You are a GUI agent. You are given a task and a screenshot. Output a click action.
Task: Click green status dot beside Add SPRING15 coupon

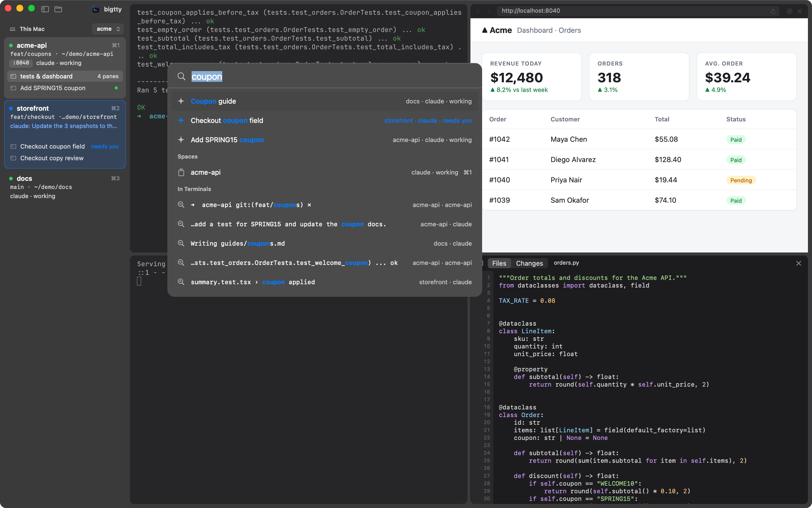(116, 88)
